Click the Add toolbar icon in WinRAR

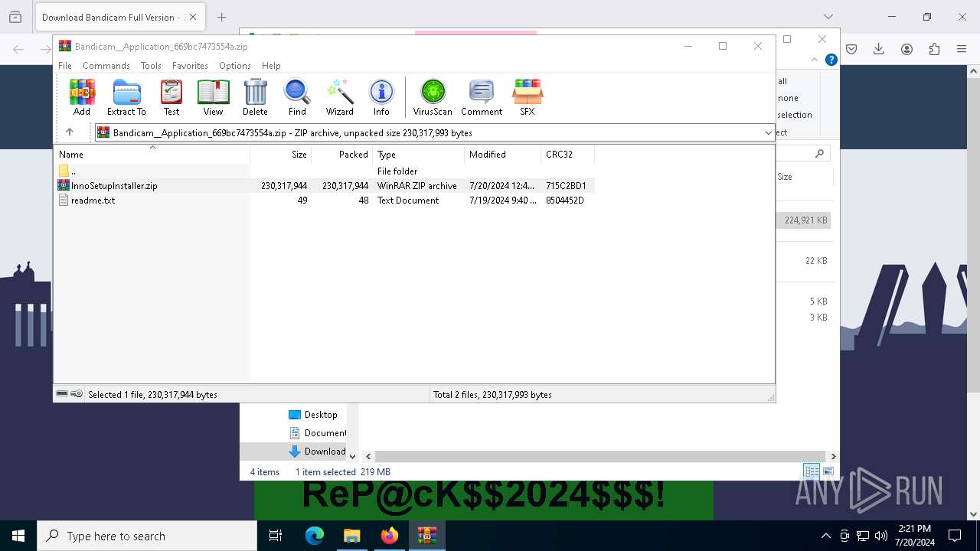(82, 97)
